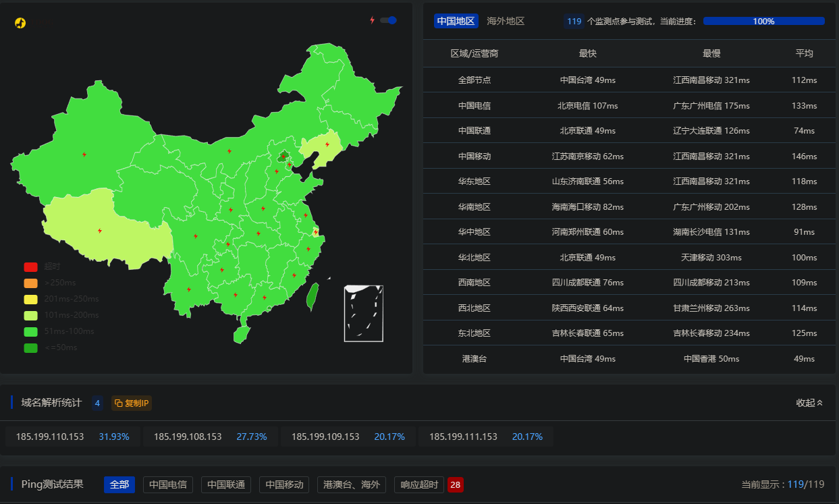Click the 100% progress bar
Viewport: 839px width, 504px height.
[763, 21]
